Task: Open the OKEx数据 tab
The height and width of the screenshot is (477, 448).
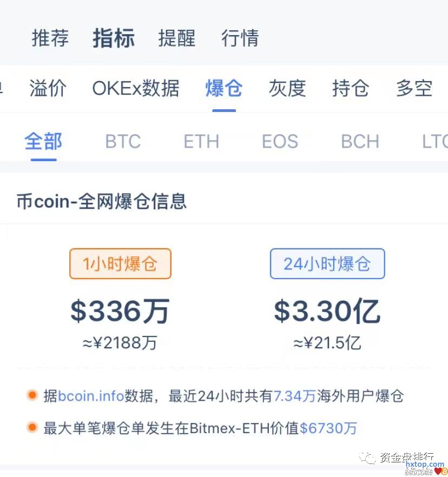Action: coord(135,88)
